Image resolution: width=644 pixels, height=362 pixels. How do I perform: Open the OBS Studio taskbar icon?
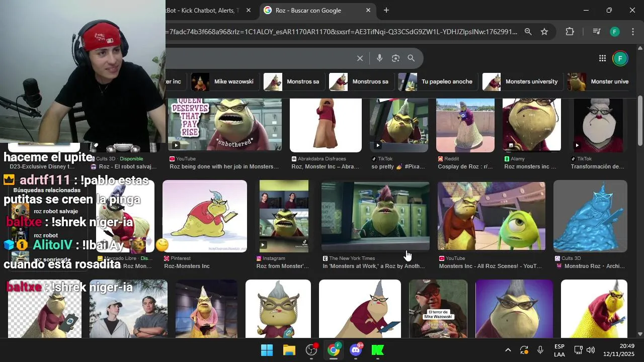[x=311, y=350]
